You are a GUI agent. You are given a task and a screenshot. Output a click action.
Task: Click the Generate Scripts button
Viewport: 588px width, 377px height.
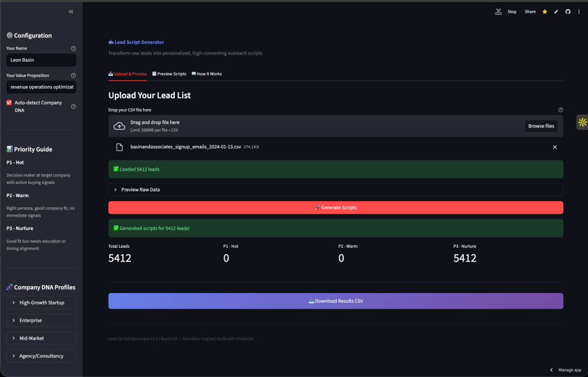[x=336, y=207]
